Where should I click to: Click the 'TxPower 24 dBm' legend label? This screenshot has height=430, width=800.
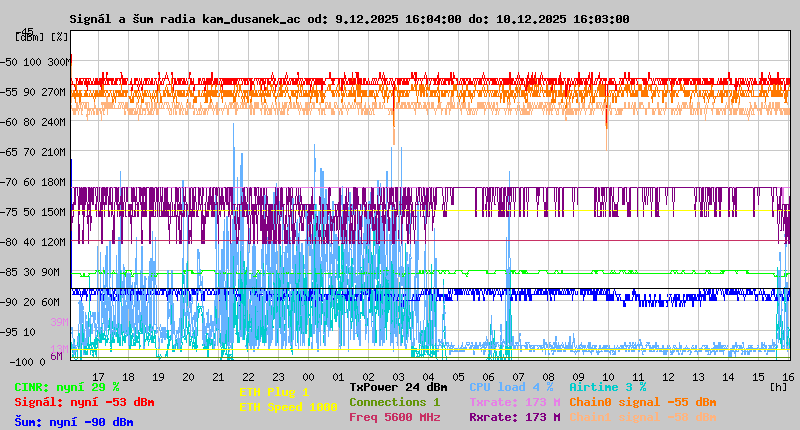tap(398, 388)
